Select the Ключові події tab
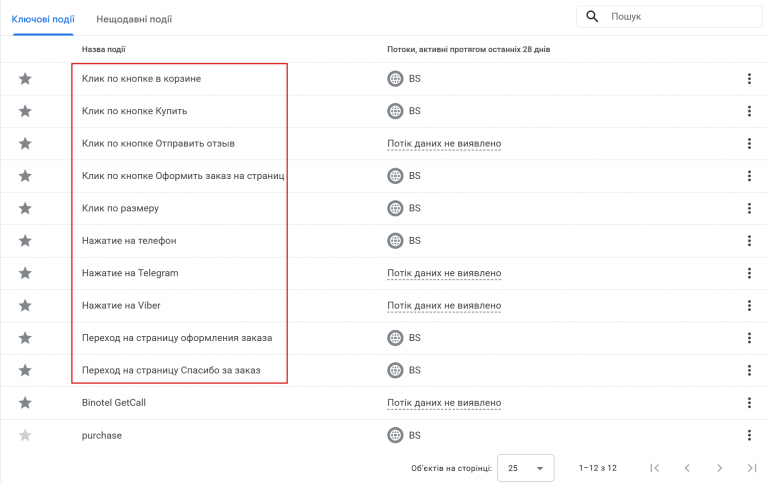Viewport: 768px width, 483px height. point(43,19)
